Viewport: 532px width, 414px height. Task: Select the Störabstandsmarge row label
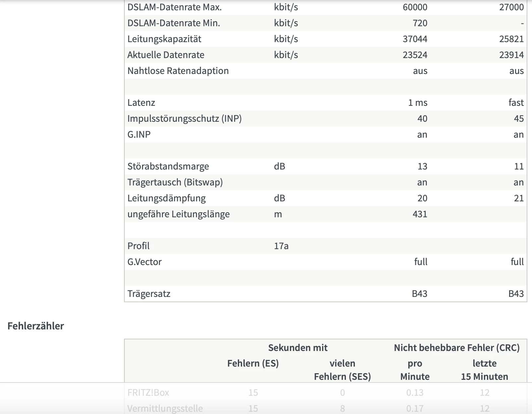click(x=168, y=166)
